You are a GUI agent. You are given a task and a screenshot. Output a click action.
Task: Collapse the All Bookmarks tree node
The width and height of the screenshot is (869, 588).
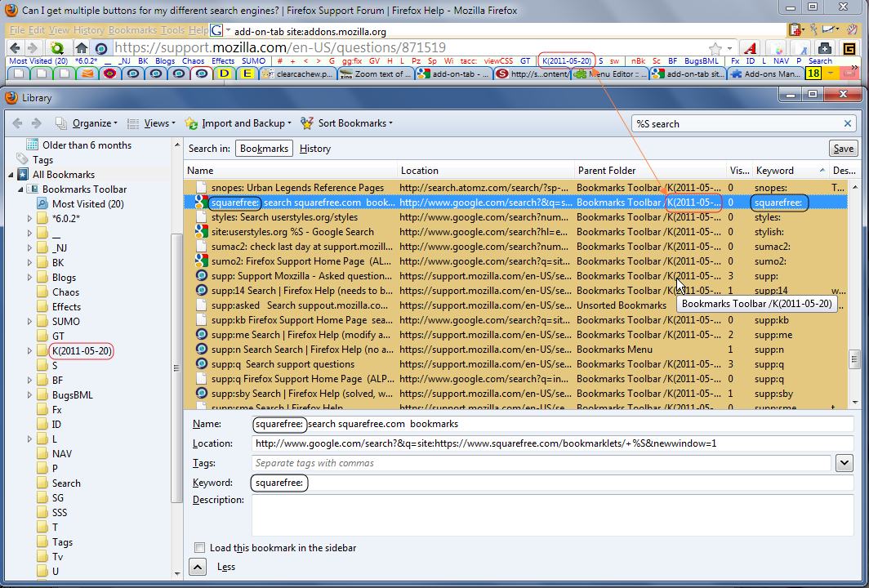11,175
